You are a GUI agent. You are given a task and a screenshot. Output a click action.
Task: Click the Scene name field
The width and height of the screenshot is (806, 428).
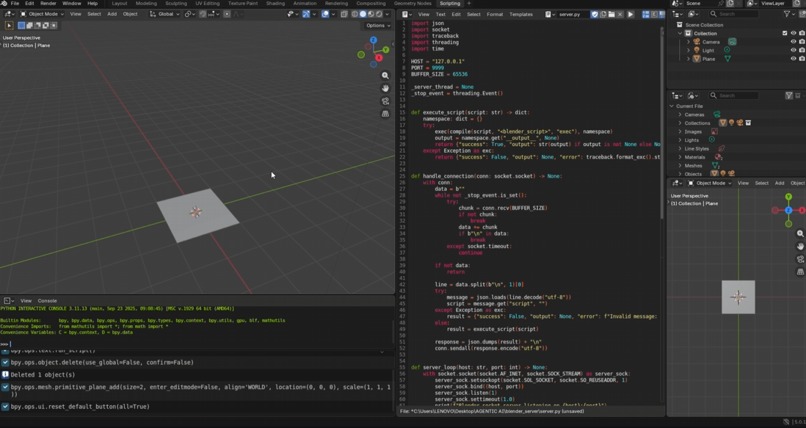point(702,3)
